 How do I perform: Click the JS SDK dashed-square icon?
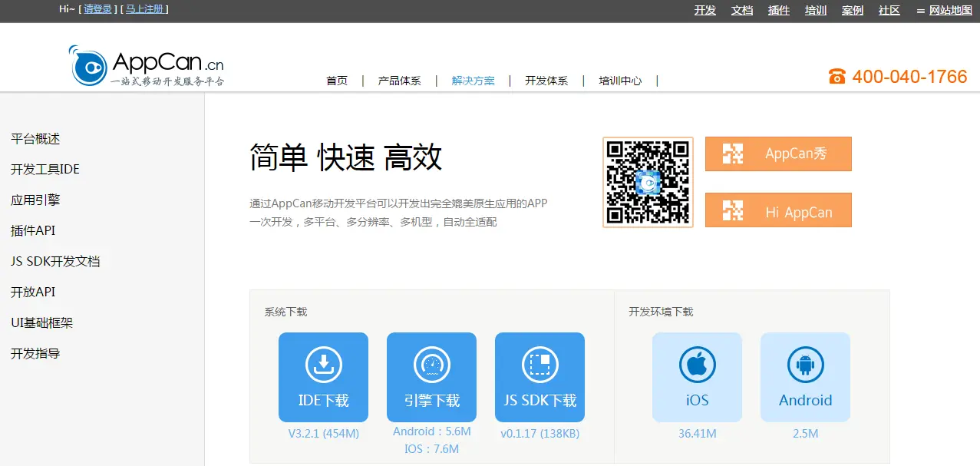[540, 365]
